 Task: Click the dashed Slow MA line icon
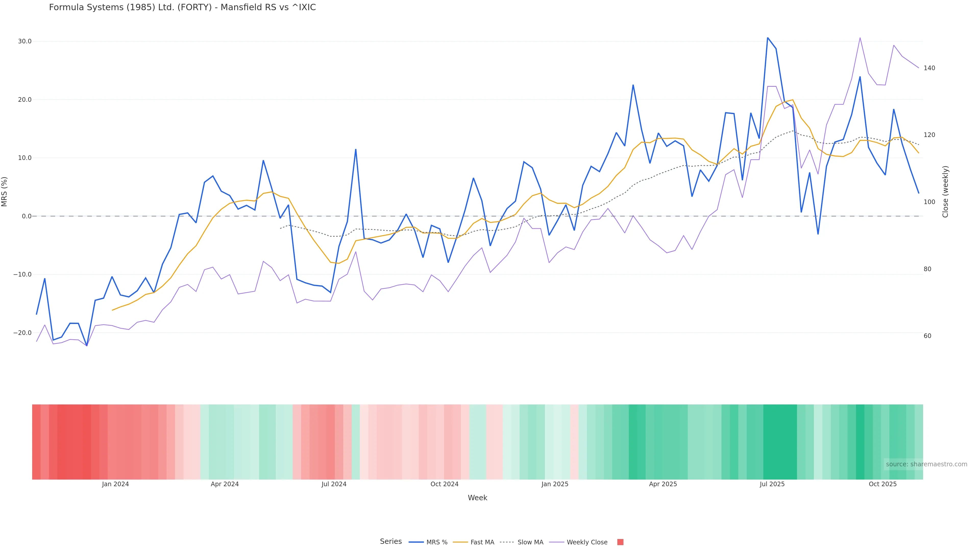[507, 542]
